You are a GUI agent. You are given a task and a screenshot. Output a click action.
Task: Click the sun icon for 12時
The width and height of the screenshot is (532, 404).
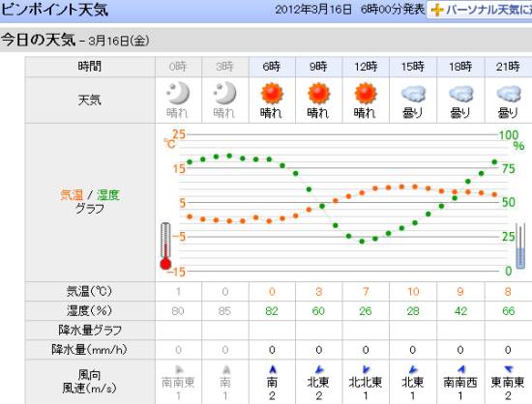pos(366,94)
